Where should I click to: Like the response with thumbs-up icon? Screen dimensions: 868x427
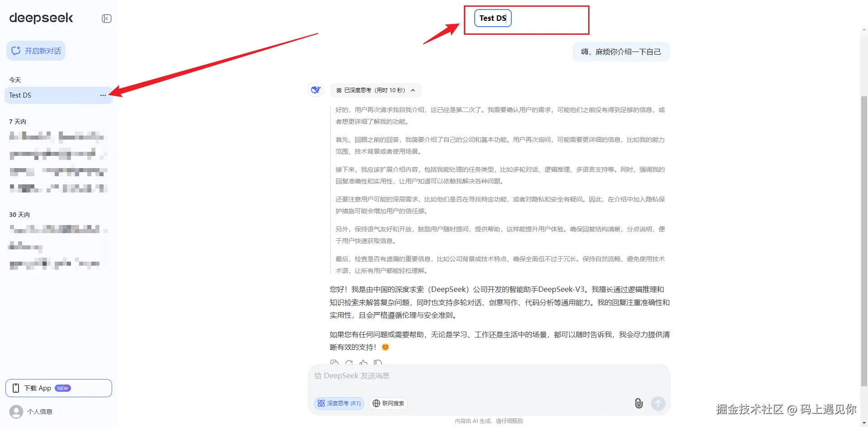pos(363,362)
